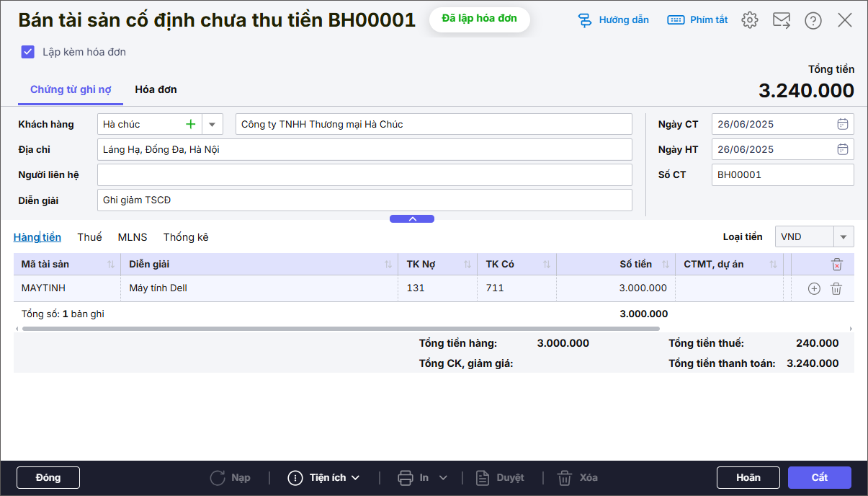Click the horizontal scrollbar under the table

pyautogui.click(x=340, y=329)
